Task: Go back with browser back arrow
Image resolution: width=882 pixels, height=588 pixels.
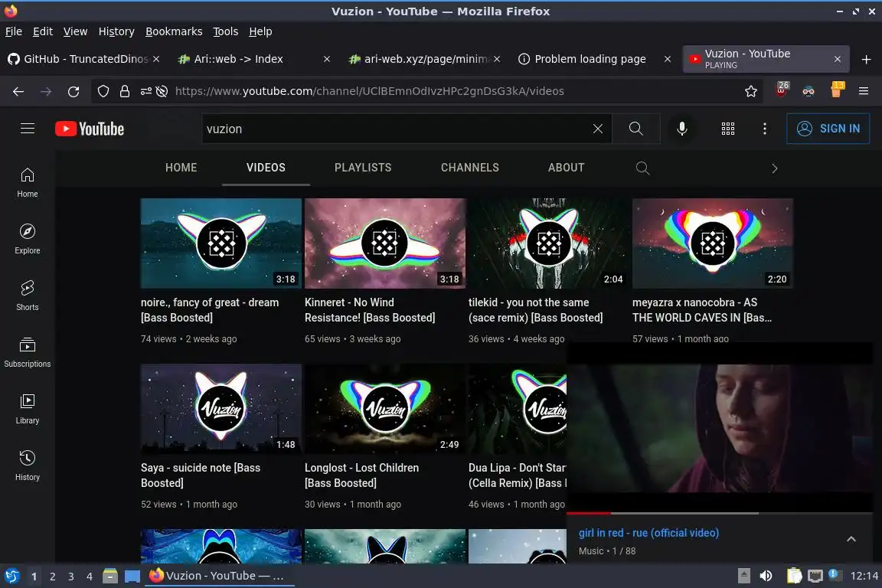Action: 18,91
